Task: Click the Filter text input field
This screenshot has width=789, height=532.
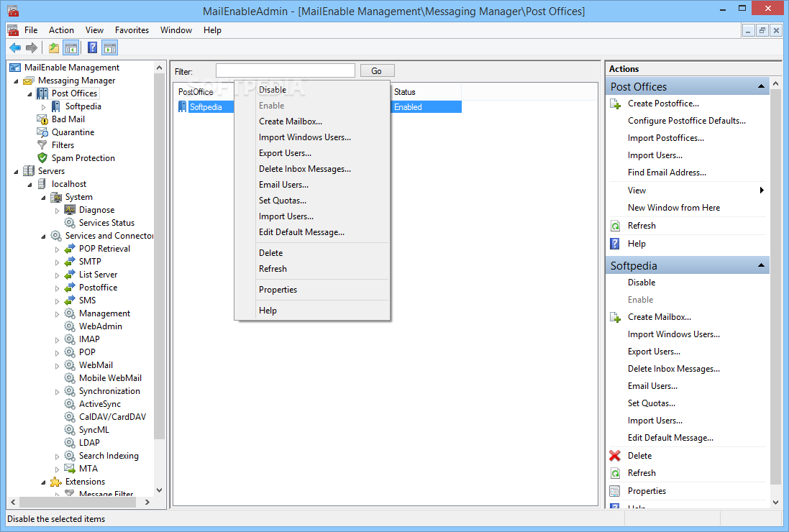Action: click(286, 70)
